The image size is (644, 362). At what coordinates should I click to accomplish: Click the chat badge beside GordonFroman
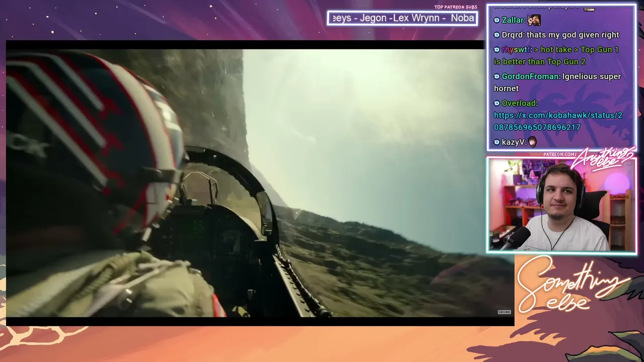point(497,76)
